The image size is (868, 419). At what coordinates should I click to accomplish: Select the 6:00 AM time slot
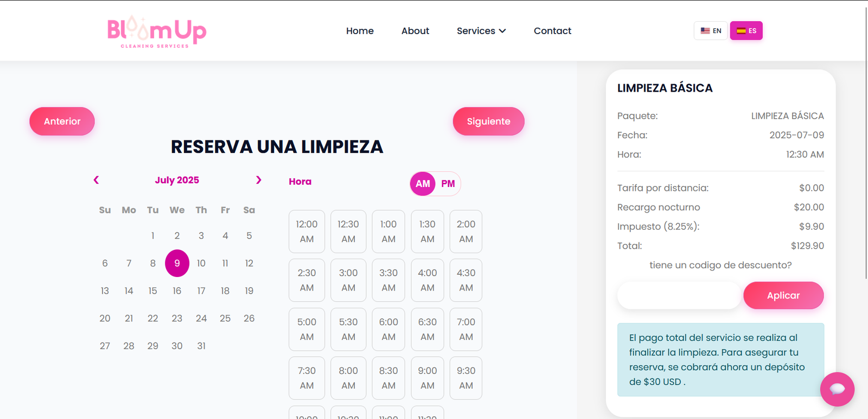coord(388,330)
